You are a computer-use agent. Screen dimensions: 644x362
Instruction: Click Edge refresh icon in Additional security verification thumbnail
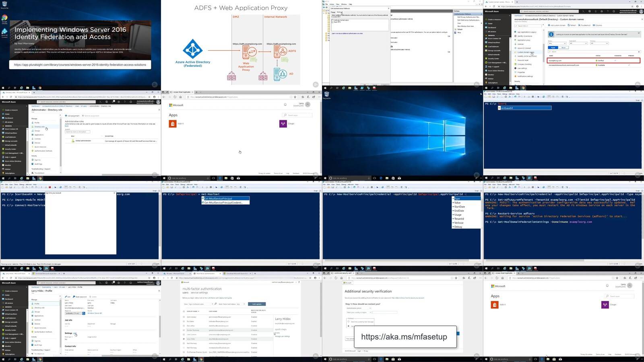pos(336,278)
